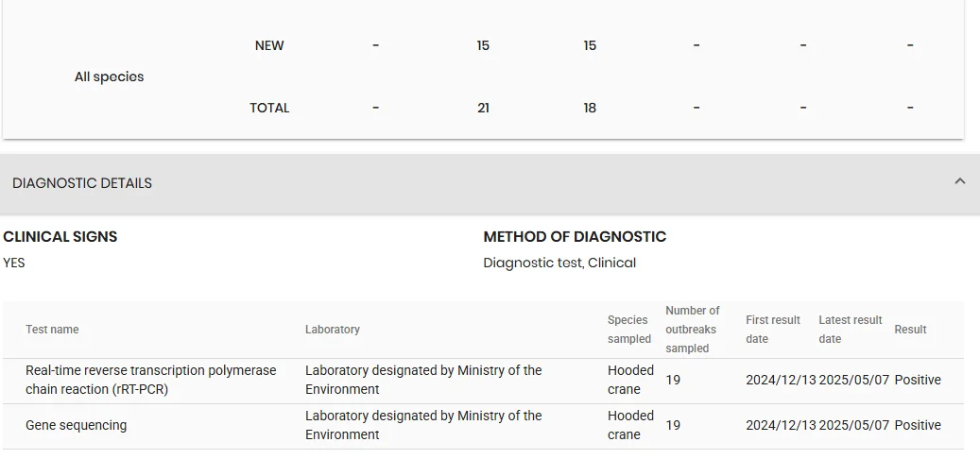Select the Test name column header
The image size is (980, 459).
(x=52, y=329)
